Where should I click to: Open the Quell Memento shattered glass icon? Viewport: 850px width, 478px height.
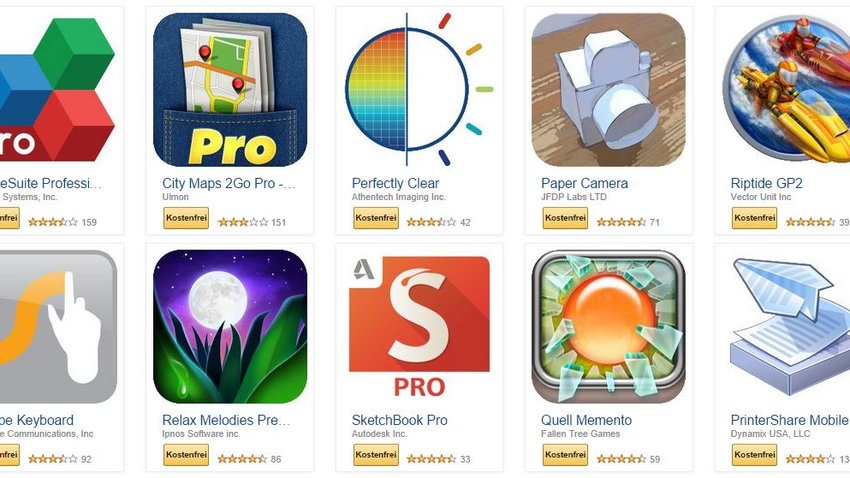(608, 326)
